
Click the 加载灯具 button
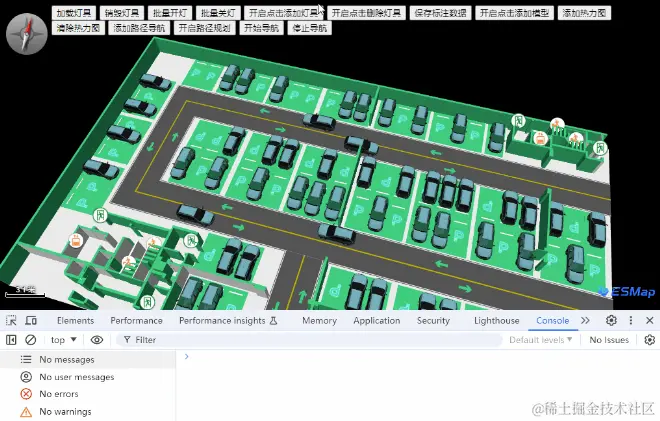click(x=74, y=13)
